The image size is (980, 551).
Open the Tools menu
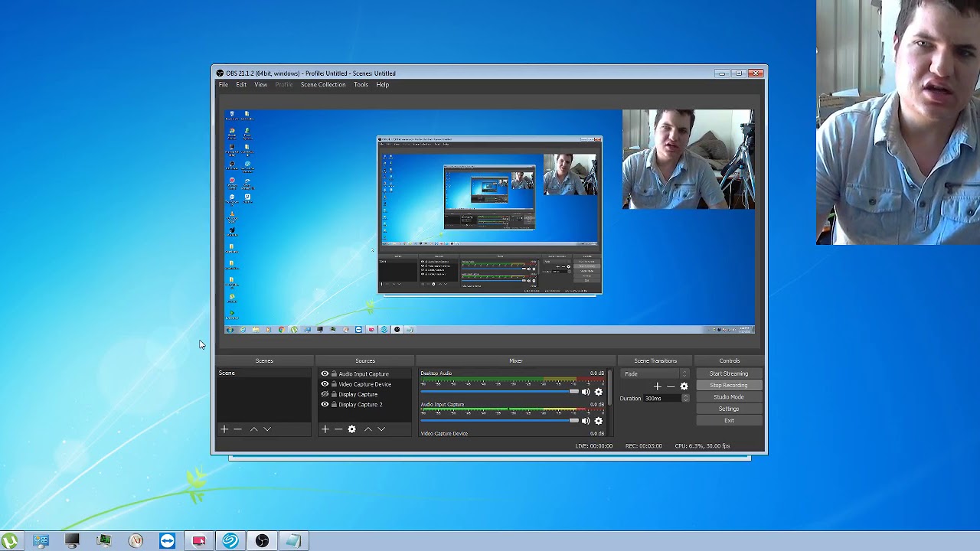click(x=361, y=85)
